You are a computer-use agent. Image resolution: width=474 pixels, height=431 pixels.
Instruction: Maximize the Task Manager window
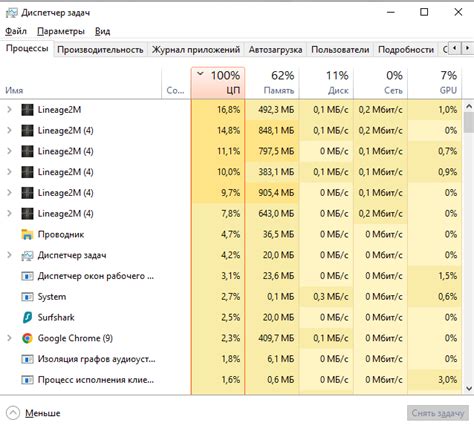[x=424, y=12]
